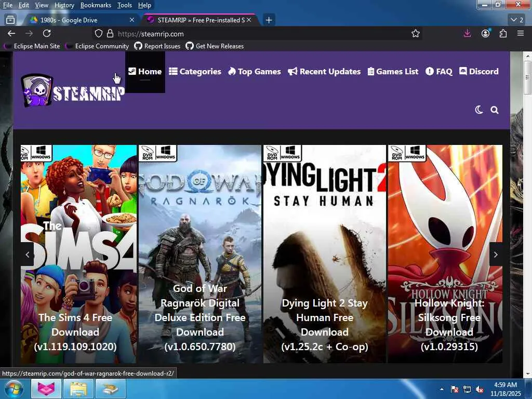Viewport: 532px width, 399px height.
Task: Click the 4:59 AM taskbar clock
Action: click(x=505, y=389)
